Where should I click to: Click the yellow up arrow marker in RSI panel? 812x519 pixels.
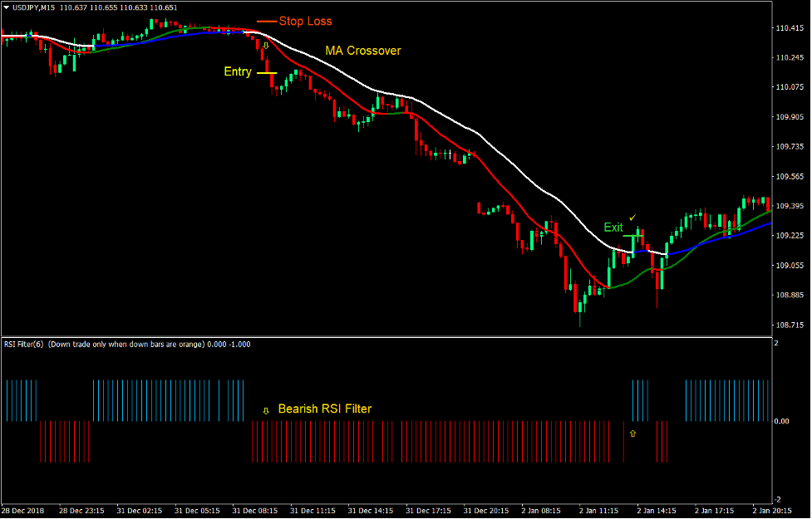click(632, 432)
